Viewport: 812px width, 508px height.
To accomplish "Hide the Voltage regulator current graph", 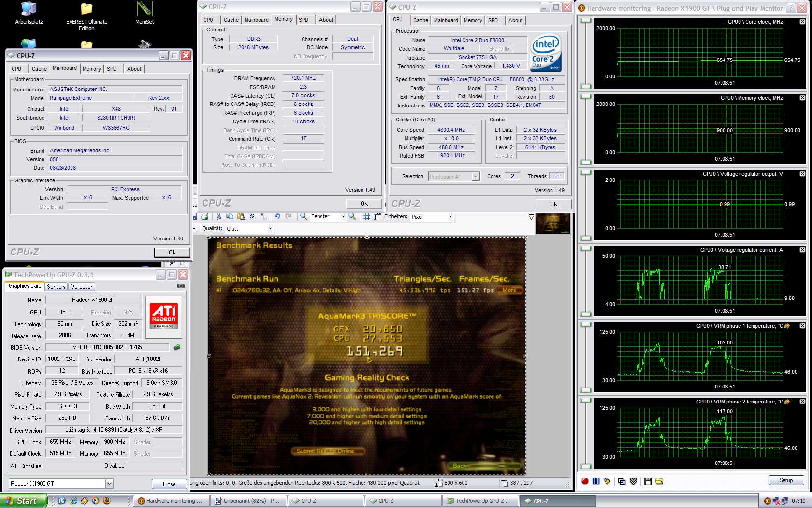I will pos(802,250).
